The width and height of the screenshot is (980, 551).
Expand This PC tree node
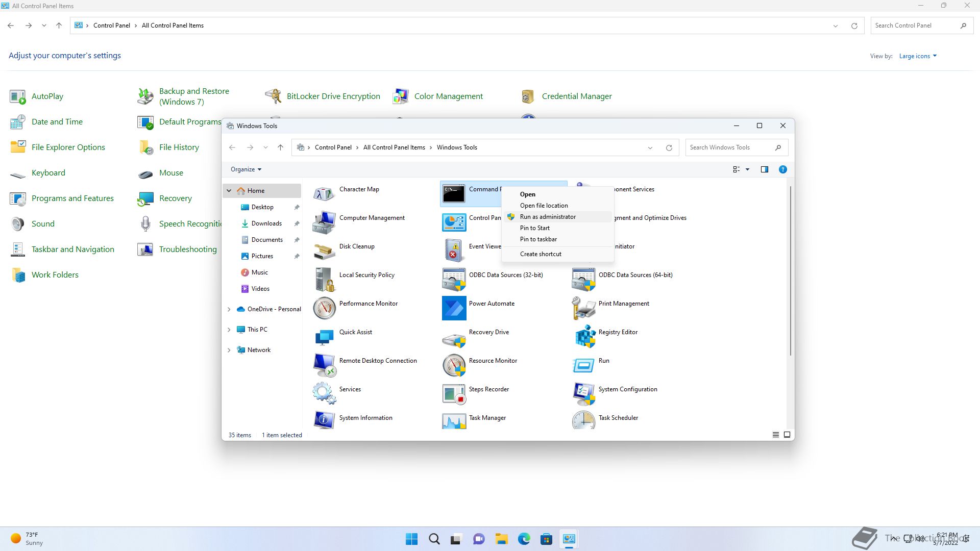click(x=229, y=330)
